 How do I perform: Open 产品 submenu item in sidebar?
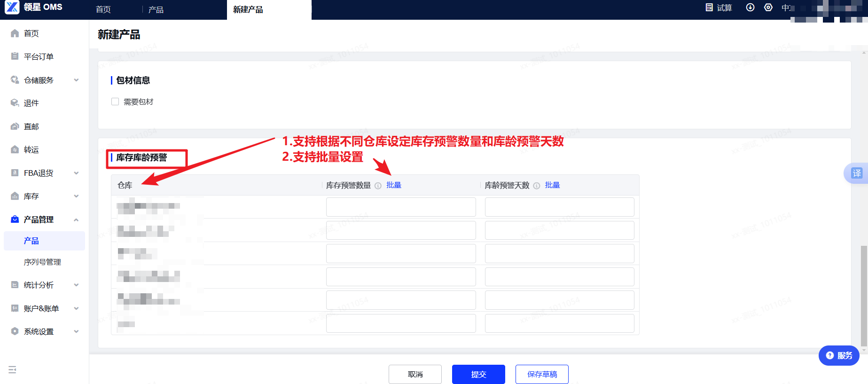coord(44,241)
